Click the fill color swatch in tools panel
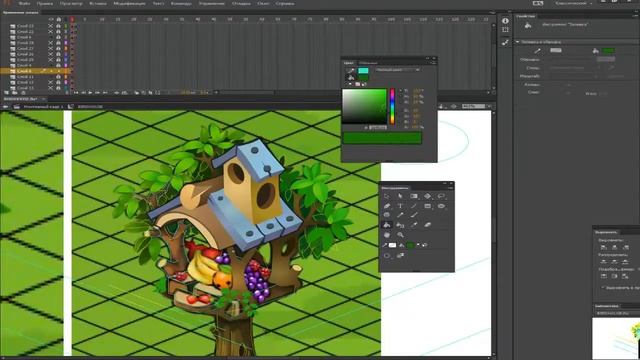 411,245
